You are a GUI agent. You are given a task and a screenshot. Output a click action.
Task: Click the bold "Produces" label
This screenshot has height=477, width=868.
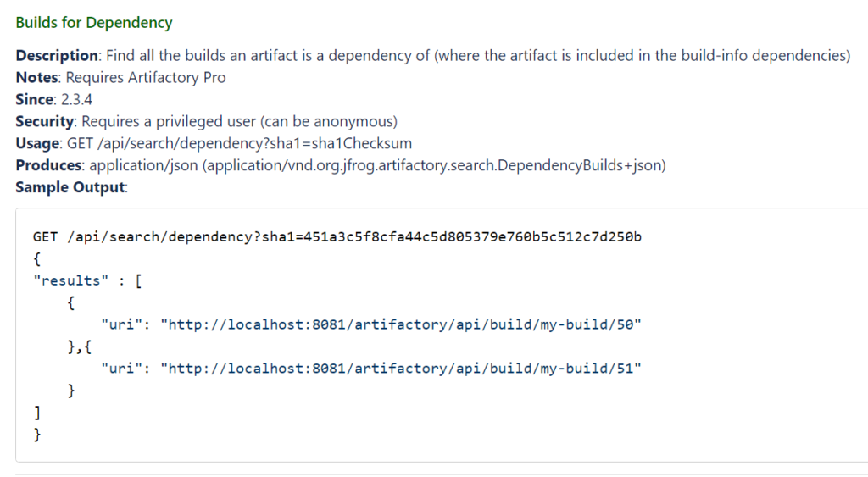[x=49, y=166]
